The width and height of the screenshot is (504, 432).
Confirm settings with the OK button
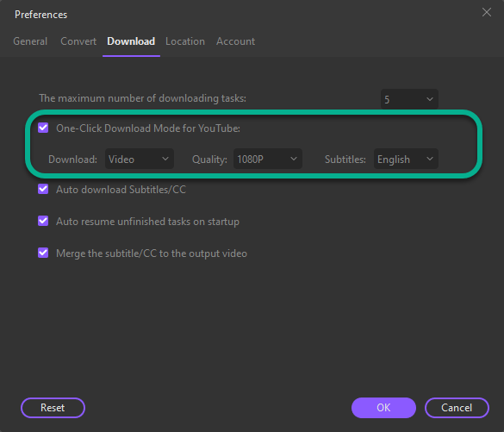pyautogui.click(x=383, y=408)
